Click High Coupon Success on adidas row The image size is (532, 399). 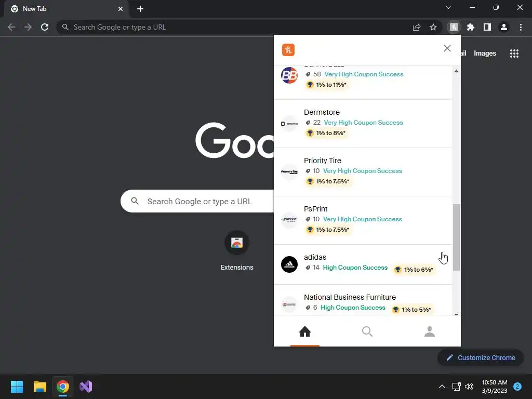coord(355,268)
